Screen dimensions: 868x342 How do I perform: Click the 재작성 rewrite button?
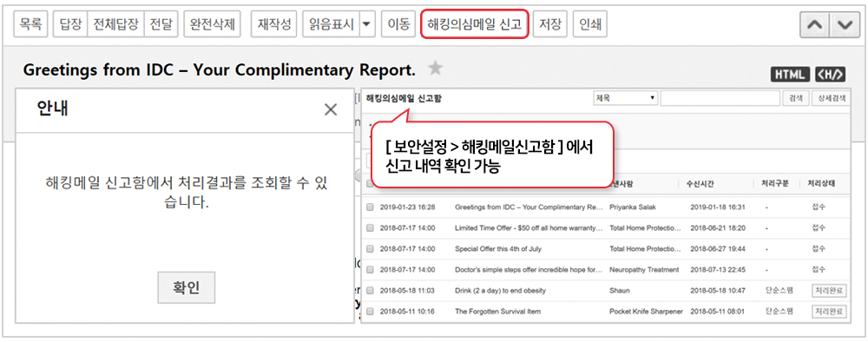coord(274,24)
